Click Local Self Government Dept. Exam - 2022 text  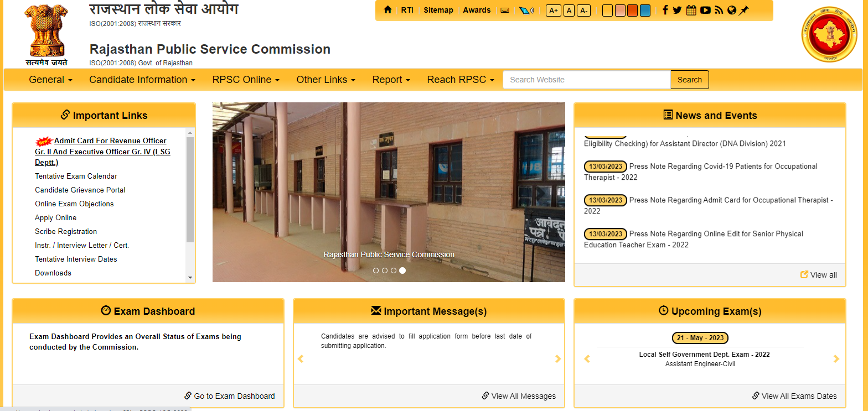coord(704,355)
